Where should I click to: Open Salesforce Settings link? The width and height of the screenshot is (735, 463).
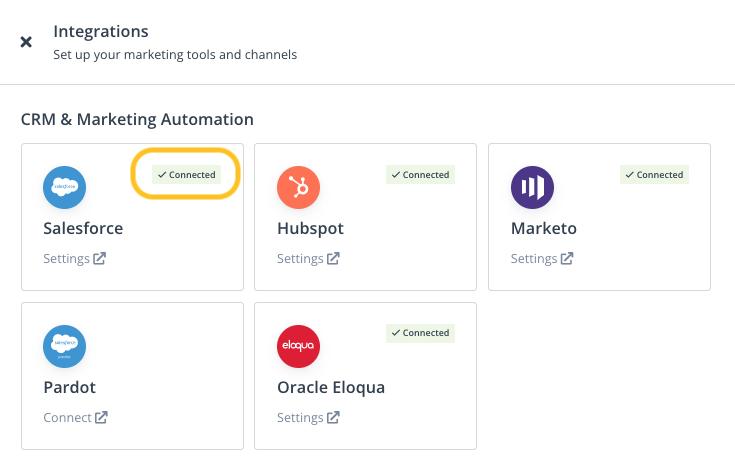coord(66,259)
